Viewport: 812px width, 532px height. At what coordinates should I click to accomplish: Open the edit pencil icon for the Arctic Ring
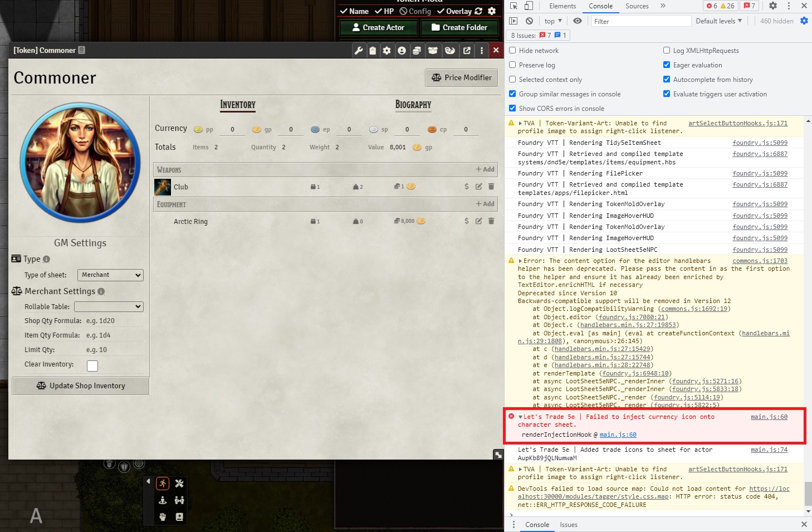[x=478, y=221]
